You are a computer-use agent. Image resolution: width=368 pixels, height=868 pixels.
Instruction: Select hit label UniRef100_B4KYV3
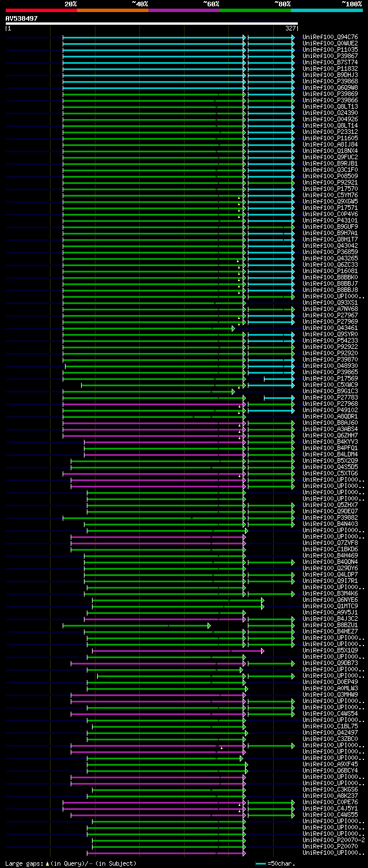(330, 441)
